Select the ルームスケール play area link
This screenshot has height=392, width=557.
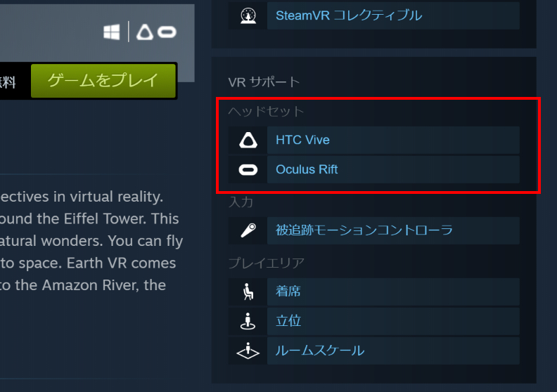click(x=393, y=351)
